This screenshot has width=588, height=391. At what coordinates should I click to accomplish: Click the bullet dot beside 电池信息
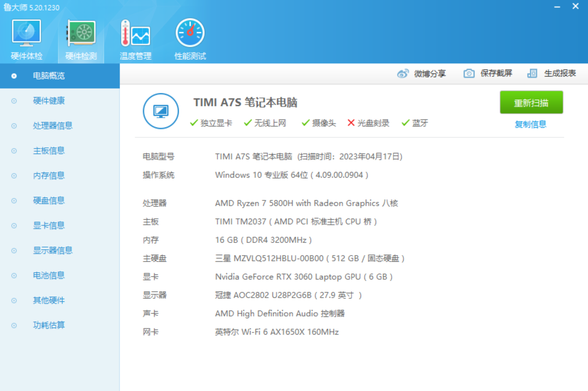pos(14,276)
